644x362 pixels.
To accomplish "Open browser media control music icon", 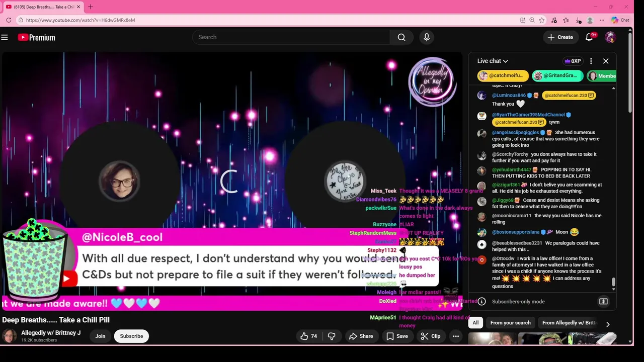I will click(x=554, y=20).
